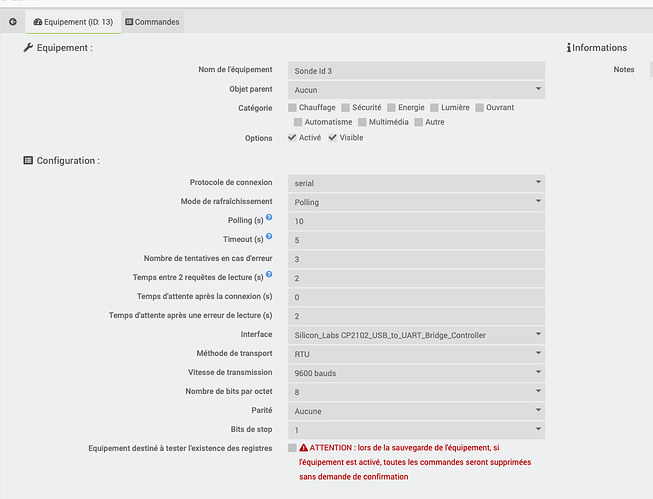
Task: Open the Vitesse de transmission dropdown
Action: click(x=416, y=372)
